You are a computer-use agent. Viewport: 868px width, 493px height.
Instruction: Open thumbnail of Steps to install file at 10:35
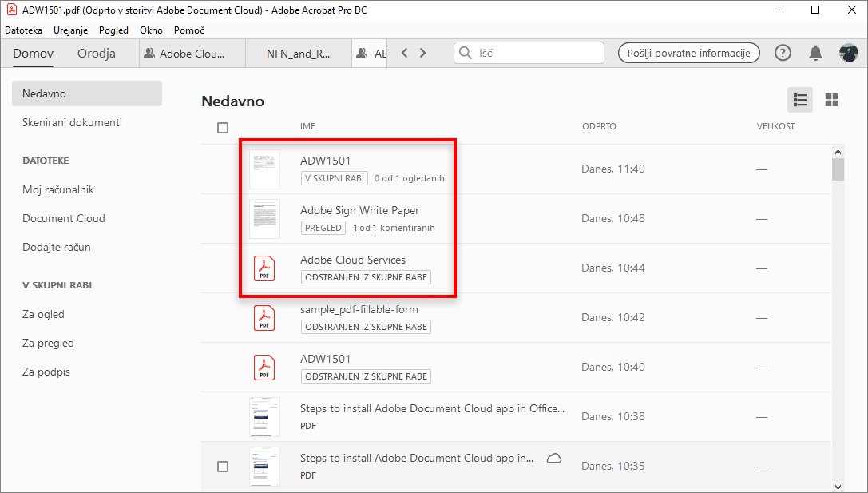coord(264,467)
